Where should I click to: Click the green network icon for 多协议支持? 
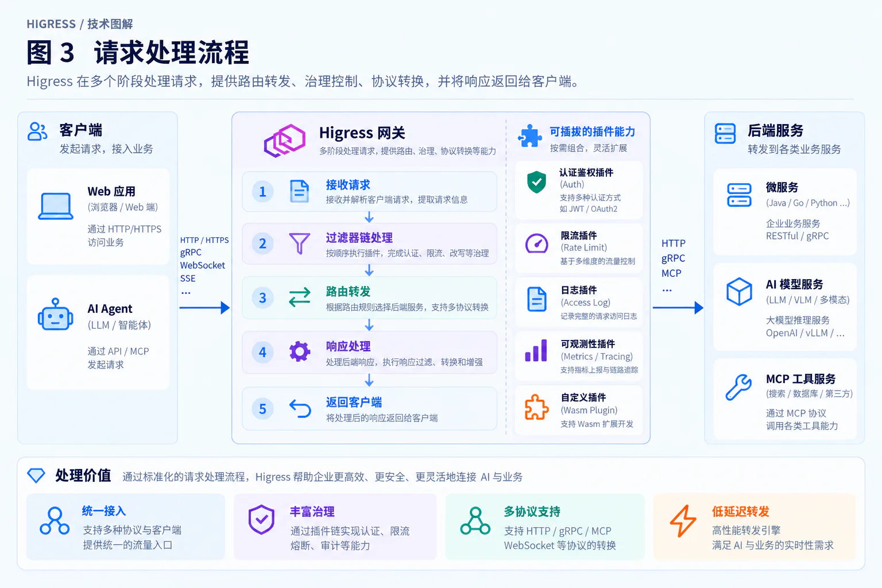(x=475, y=521)
